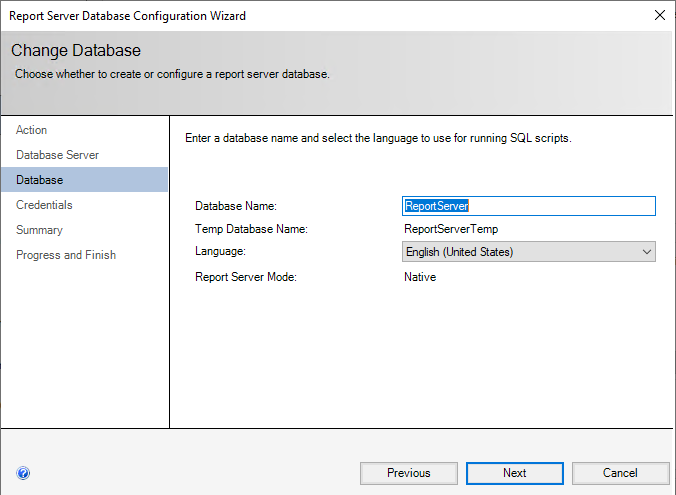Image resolution: width=676 pixels, height=495 pixels.
Task: Click the Language field label
Action: (x=219, y=252)
